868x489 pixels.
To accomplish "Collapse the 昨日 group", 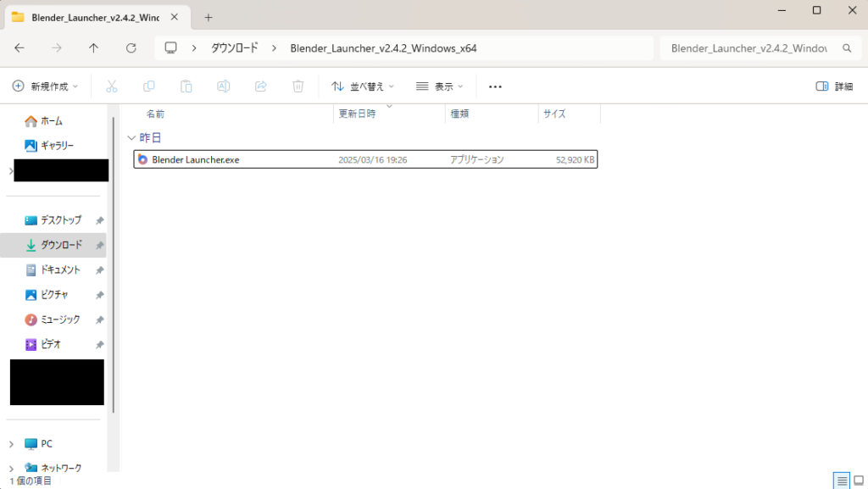I will point(131,138).
